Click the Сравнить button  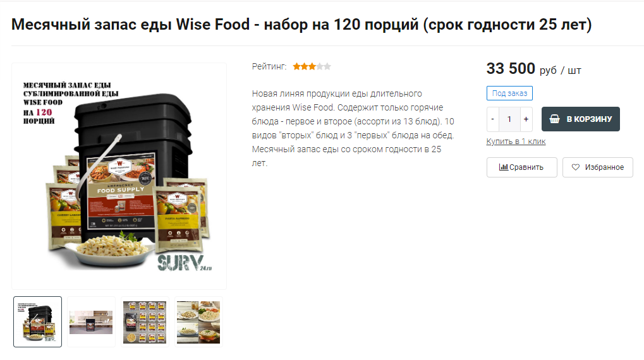click(521, 167)
